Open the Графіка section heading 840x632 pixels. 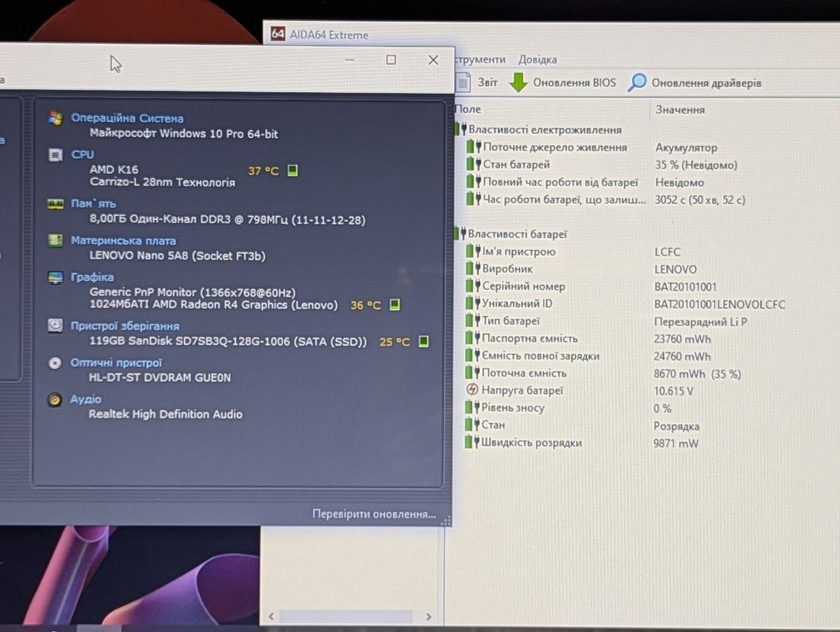pos(92,277)
